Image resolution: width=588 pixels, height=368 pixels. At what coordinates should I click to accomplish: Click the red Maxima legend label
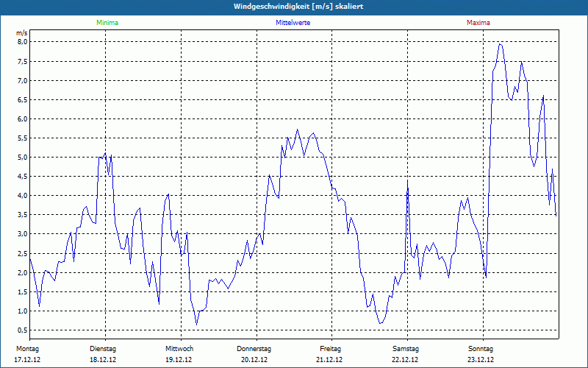click(478, 23)
